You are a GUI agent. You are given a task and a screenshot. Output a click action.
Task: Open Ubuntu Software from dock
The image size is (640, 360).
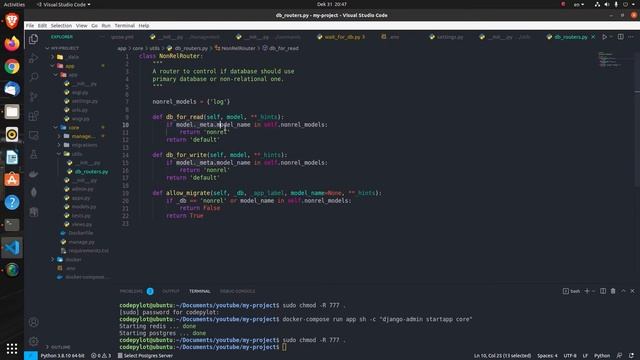click(x=12, y=180)
